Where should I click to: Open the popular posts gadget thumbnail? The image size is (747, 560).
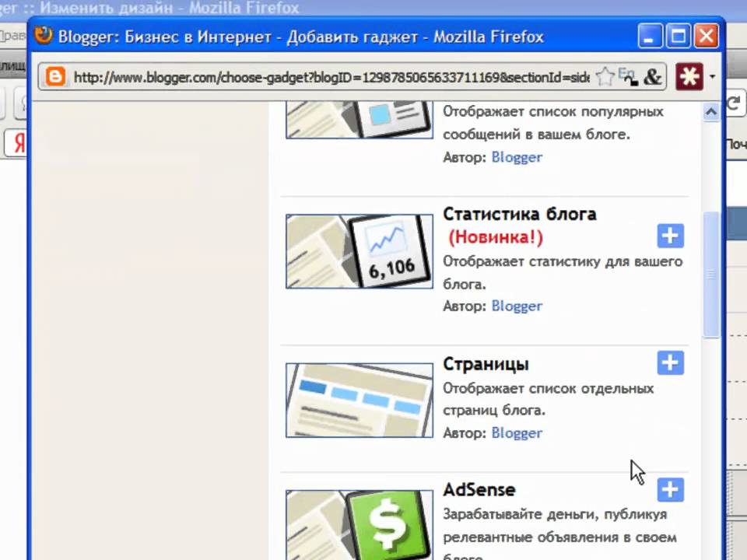pos(359,120)
